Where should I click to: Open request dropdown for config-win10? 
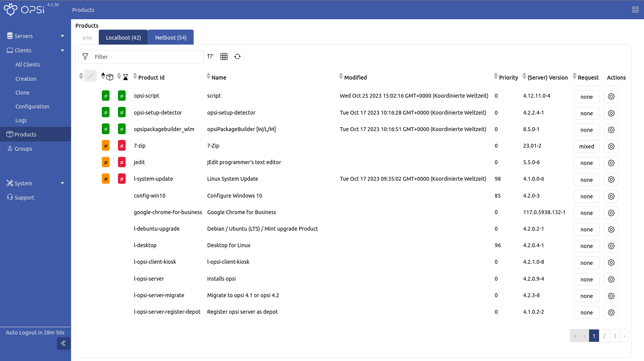pos(586,196)
